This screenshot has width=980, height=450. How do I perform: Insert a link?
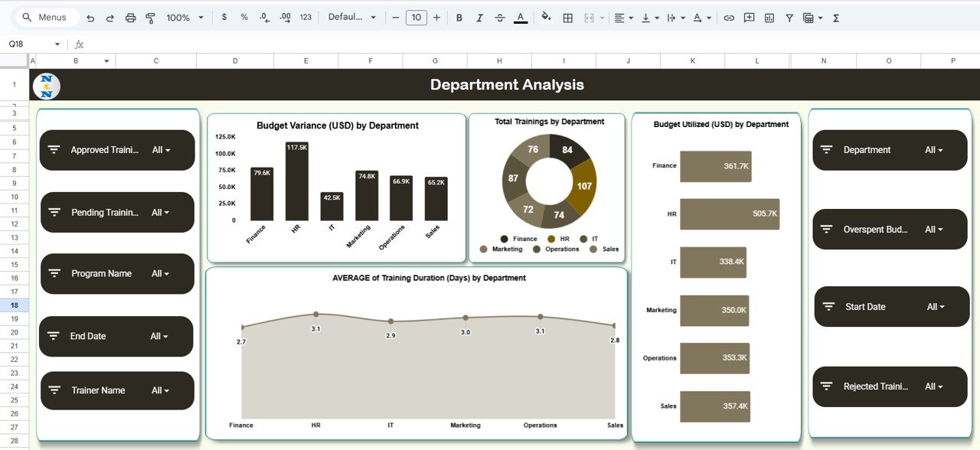[x=728, y=17]
